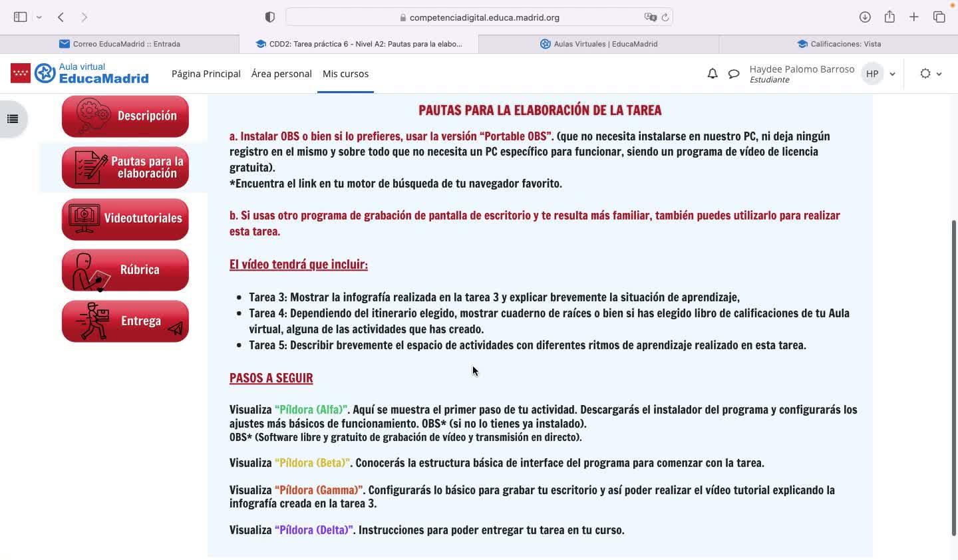The height and width of the screenshot is (560, 958).
Task: Click the yellow "Píldora (Beta)" text
Action: [x=313, y=463]
